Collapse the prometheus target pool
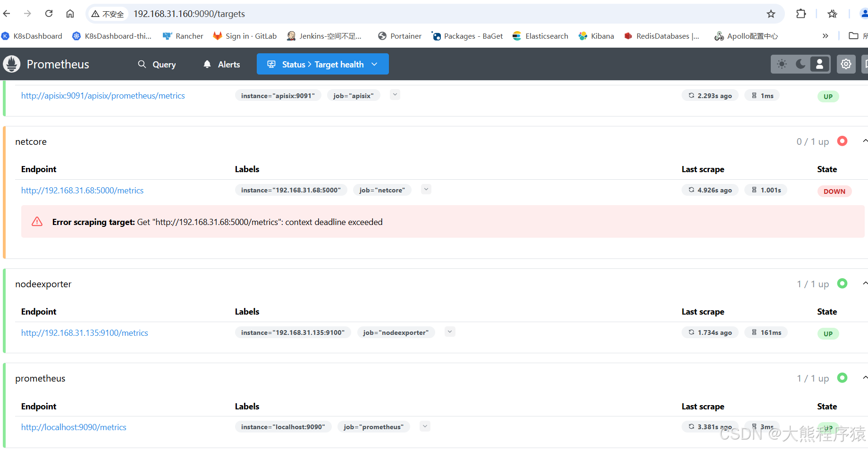The width and height of the screenshot is (868, 449). [865, 378]
